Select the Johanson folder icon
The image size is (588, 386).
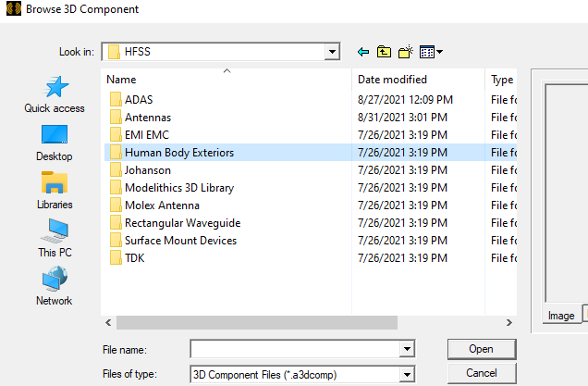pos(116,170)
